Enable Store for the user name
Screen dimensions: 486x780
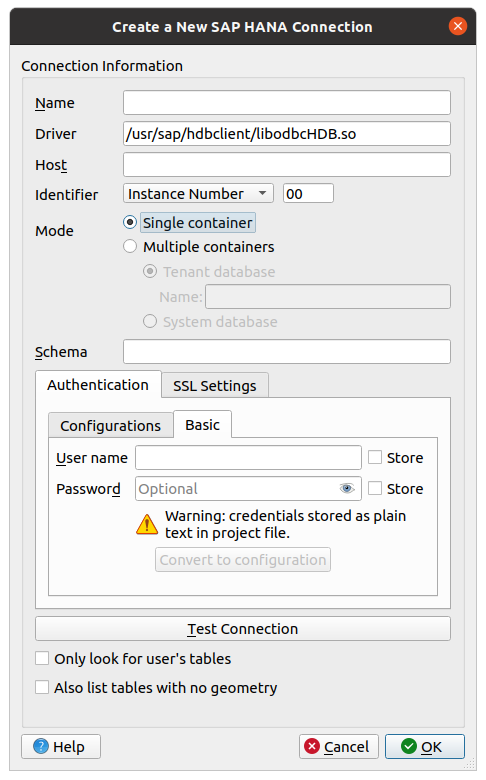coord(375,458)
